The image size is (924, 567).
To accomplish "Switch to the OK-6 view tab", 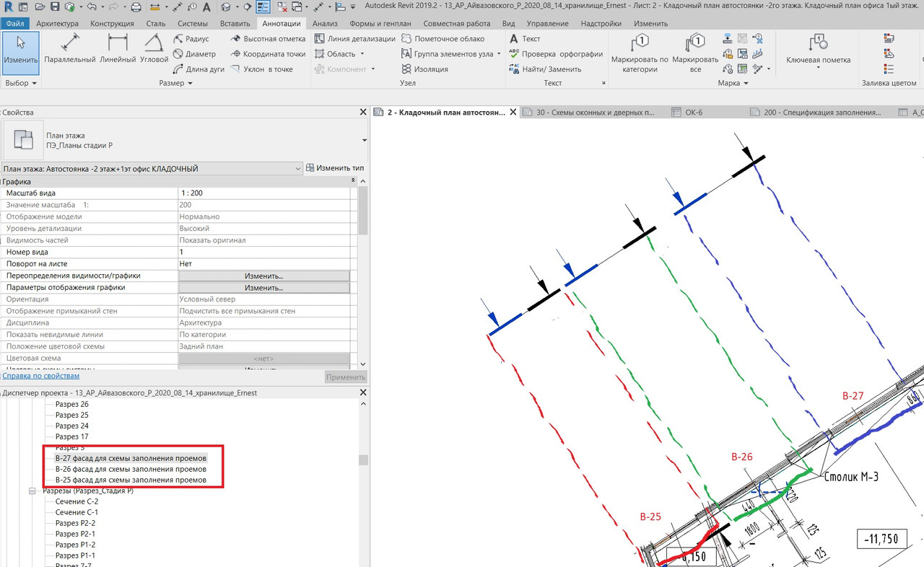I will [x=694, y=113].
